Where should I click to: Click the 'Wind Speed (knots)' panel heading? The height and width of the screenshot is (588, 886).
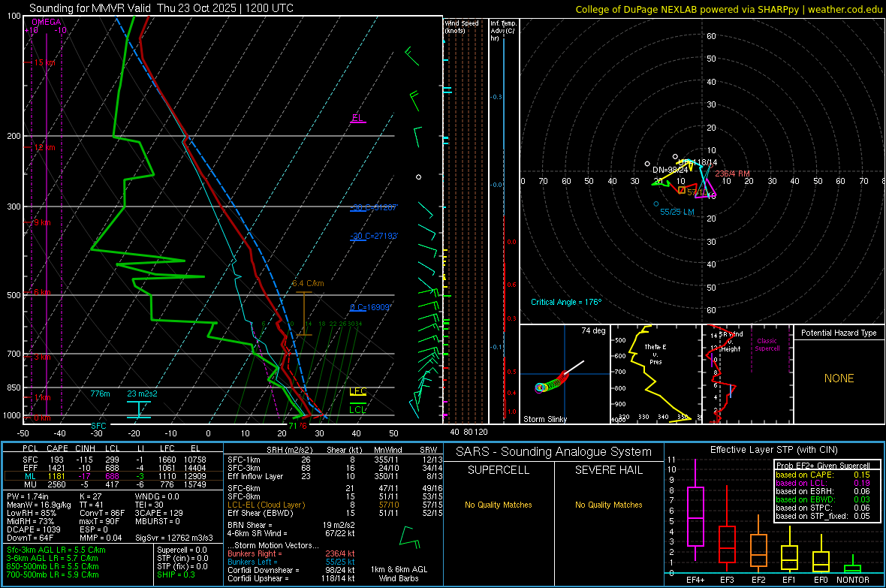[x=462, y=26]
